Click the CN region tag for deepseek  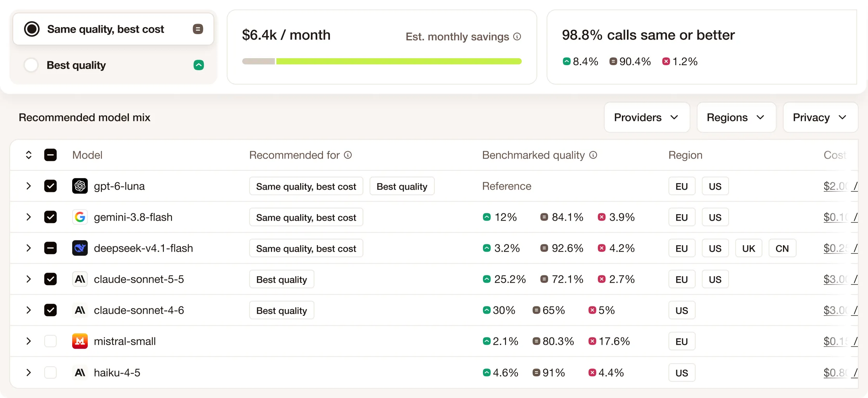pos(782,249)
